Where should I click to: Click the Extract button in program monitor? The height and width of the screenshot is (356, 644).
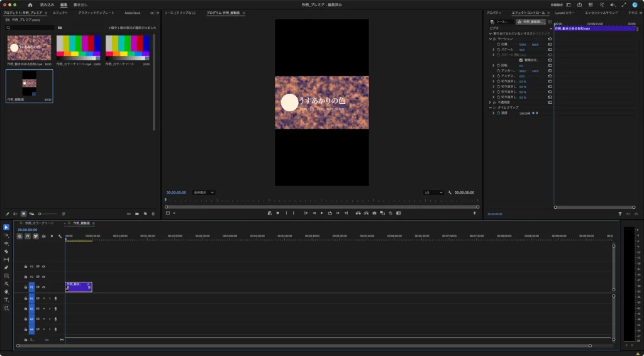[x=366, y=213]
